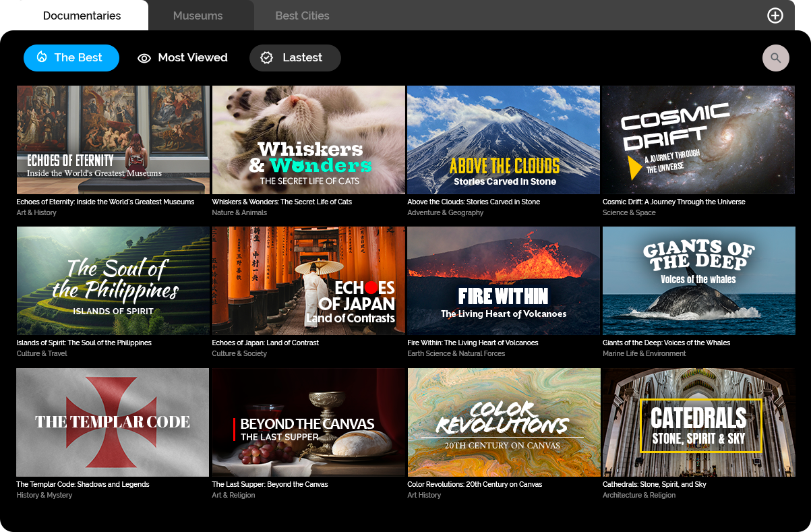This screenshot has height=532, width=811.
Task: Click the add tab plus icon
Action: (x=775, y=16)
